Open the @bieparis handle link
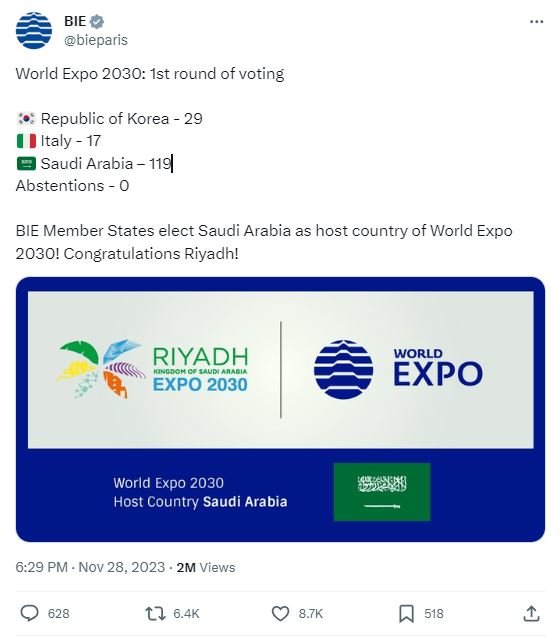Screen dimensions: 560x638 (96, 40)
